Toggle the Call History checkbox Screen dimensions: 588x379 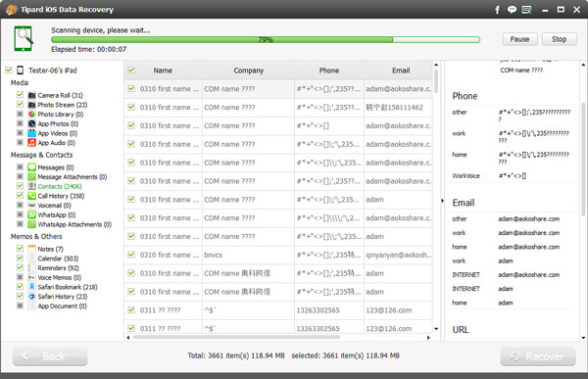pyautogui.click(x=20, y=195)
